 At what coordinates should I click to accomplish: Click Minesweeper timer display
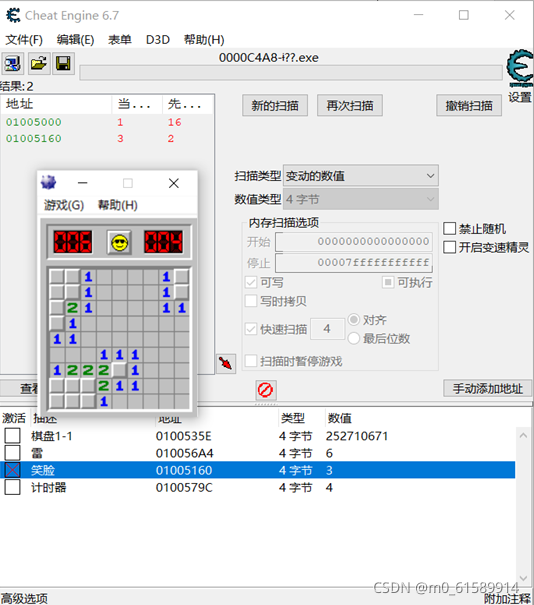164,242
